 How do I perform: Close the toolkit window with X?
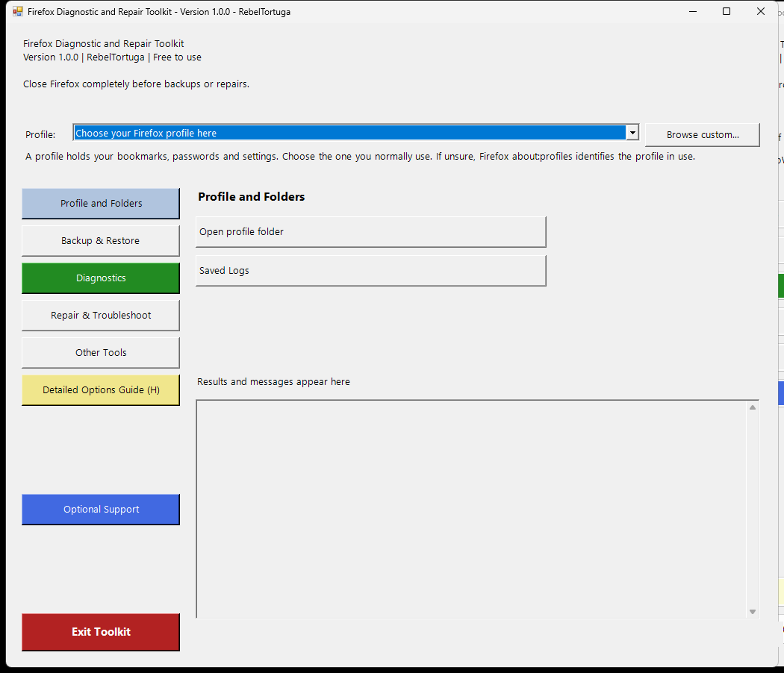click(761, 11)
